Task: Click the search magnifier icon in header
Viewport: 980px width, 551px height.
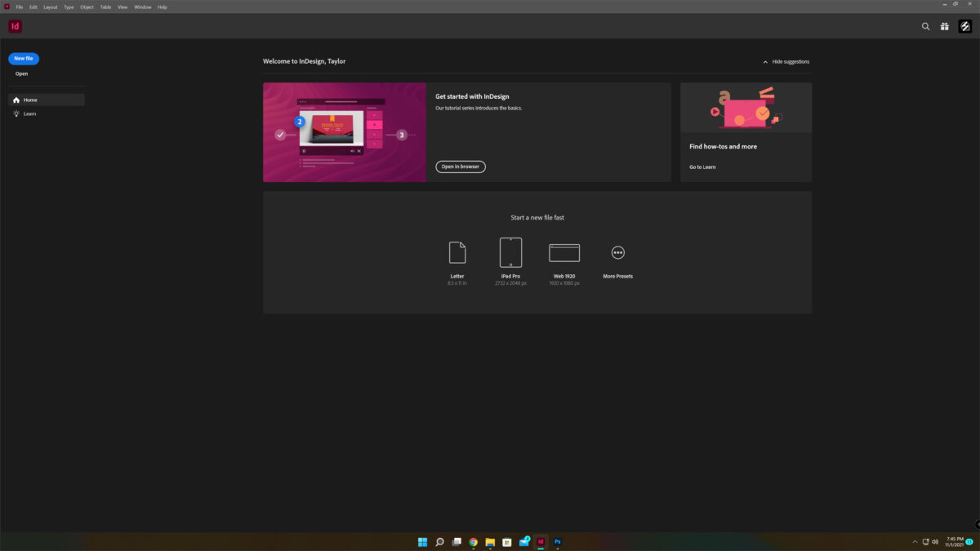Action: 925,26
